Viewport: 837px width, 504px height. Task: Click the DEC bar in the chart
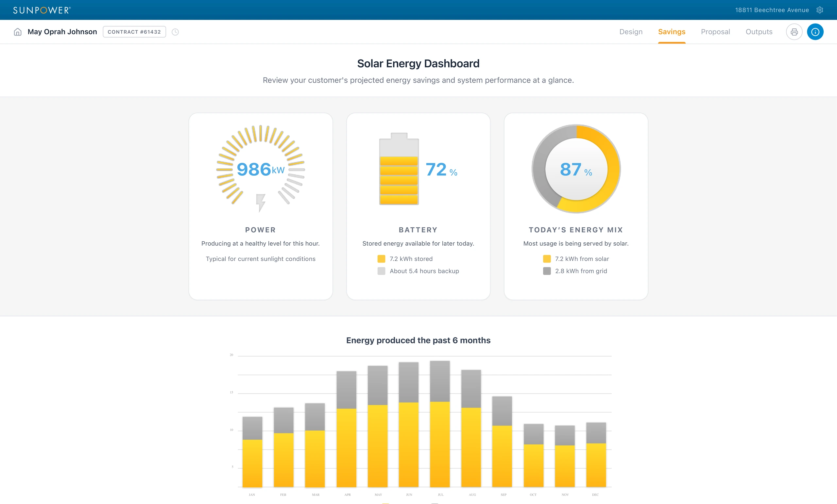(x=596, y=455)
